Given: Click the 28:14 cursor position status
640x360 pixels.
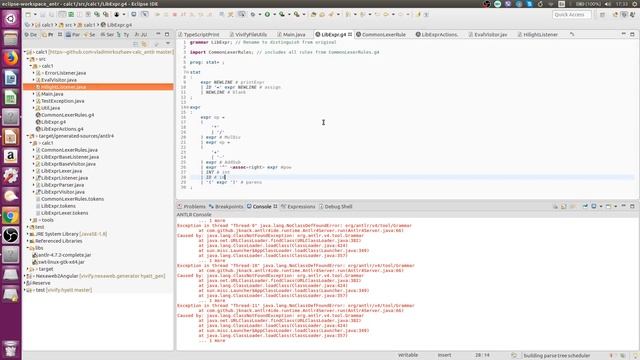Looking at the screenshot, I should (x=482, y=356).
